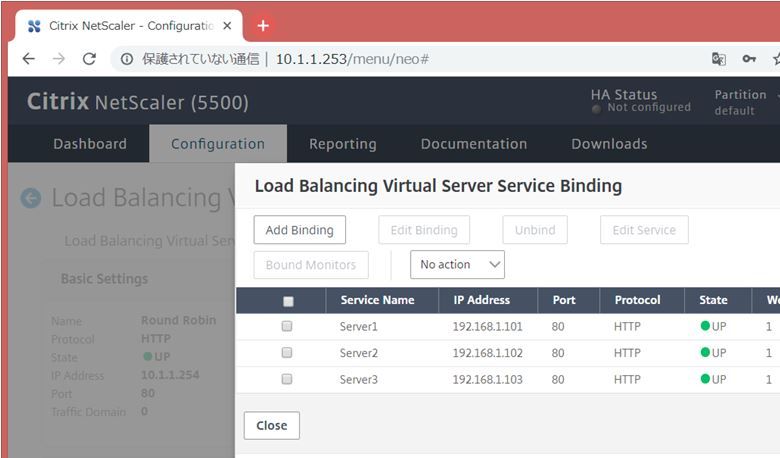Click IP address 192.168.1.101

(488, 327)
